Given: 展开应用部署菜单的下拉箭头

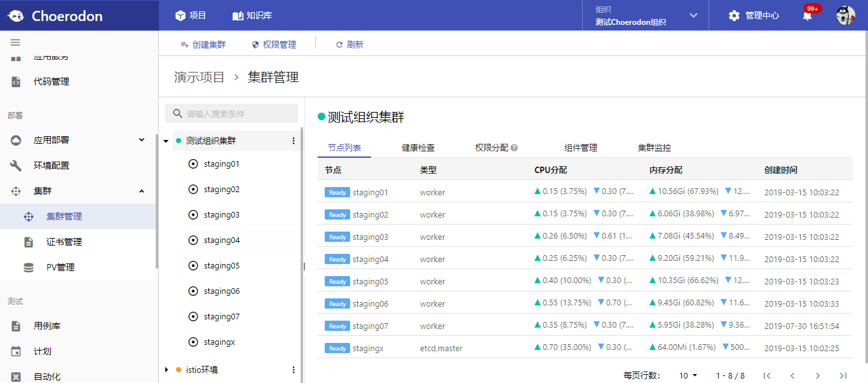Looking at the screenshot, I should pyautogui.click(x=141, y=139).
